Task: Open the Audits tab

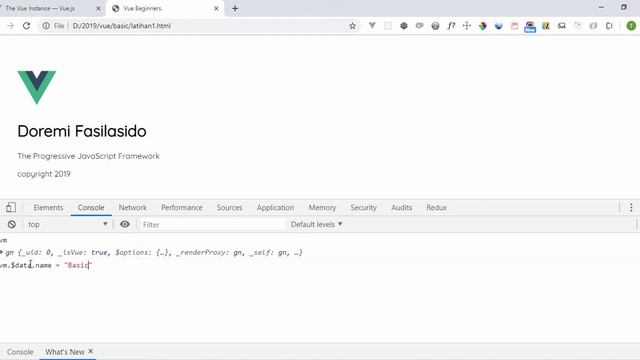Action: tap(402, 207)
